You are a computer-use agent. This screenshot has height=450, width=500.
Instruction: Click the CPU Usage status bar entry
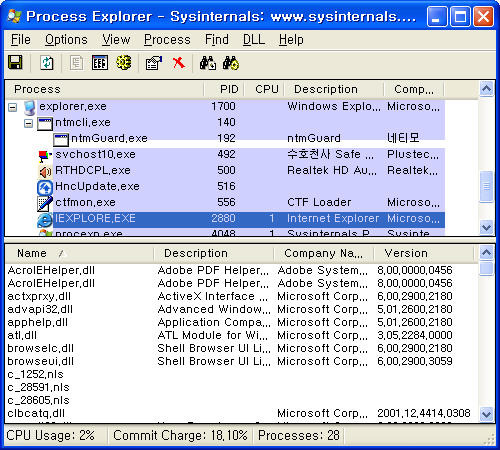point(55,436)
